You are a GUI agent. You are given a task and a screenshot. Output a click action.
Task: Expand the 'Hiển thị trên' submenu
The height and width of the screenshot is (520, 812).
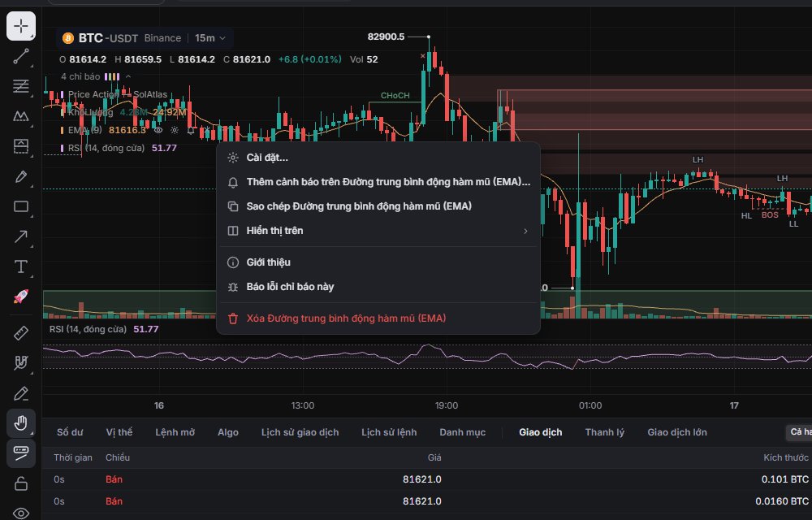pos(378,231)
